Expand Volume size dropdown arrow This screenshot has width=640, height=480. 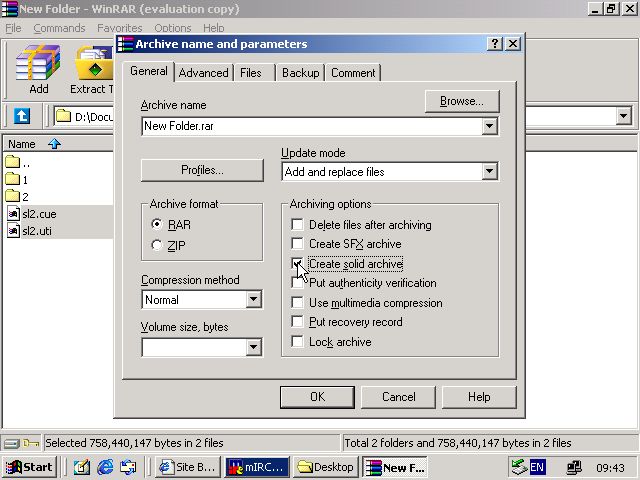point(253,347)
